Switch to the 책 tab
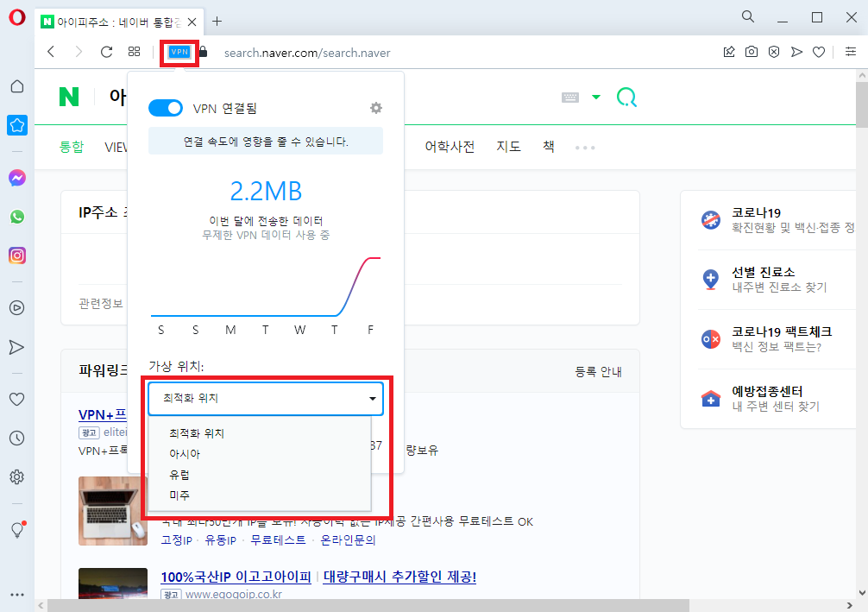868x612 pixels. click(548, 147)
